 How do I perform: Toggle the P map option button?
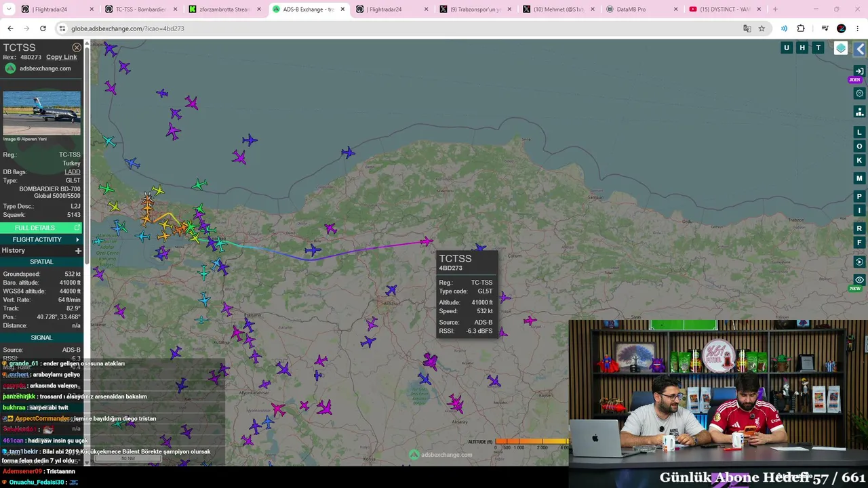pyautogui.click(x=860, y=197)
